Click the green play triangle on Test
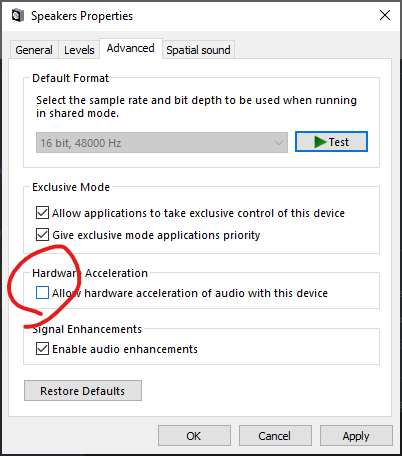Screen dimensions: 402x456 (320, 142)
